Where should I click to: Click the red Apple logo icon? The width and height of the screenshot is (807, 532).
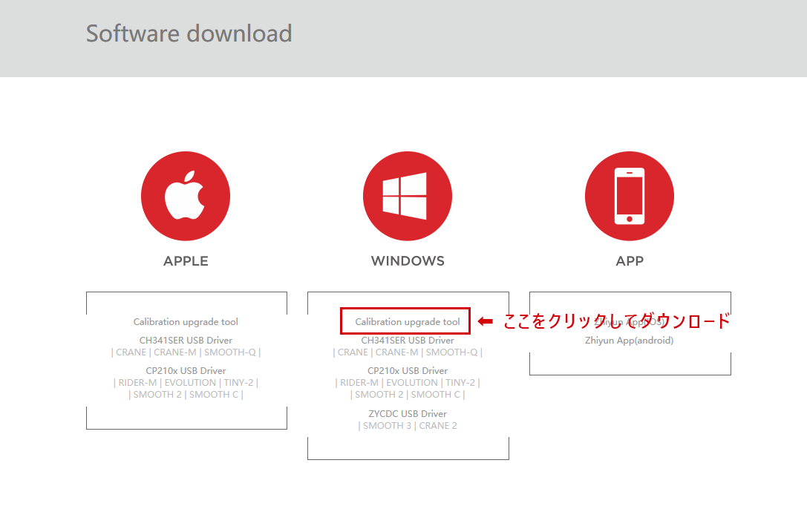pyautogui.click(x=185, y=197)
